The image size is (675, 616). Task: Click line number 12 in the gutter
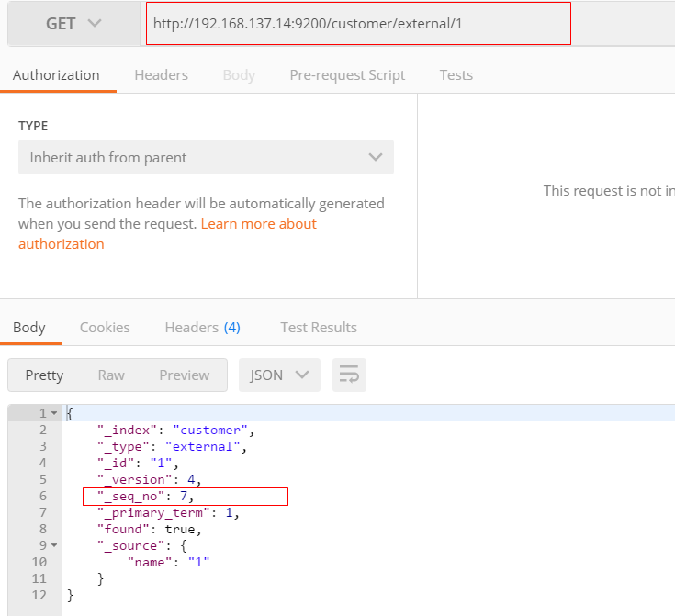[39, 595]
